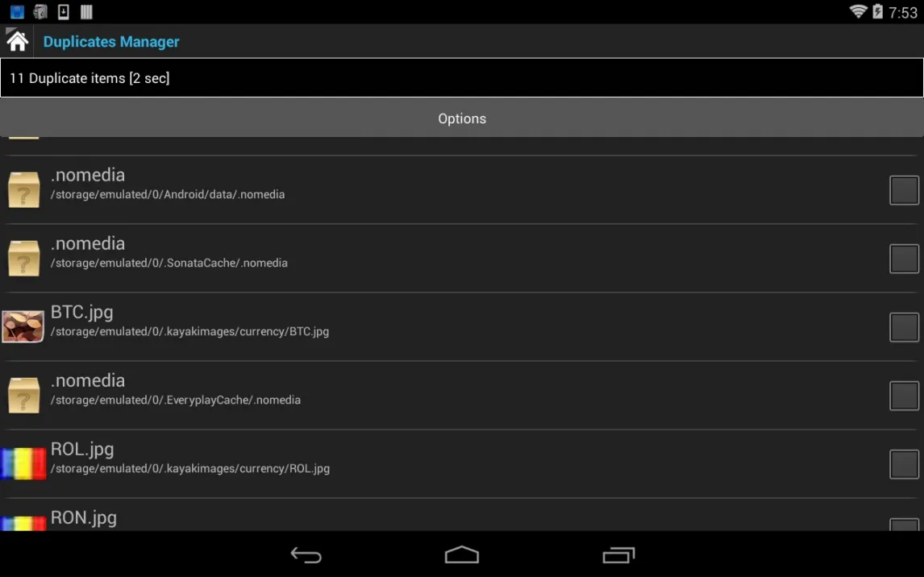924x577 pixels.
Task: Tap the Android back navigation button
Action: (x=306, y=554)
